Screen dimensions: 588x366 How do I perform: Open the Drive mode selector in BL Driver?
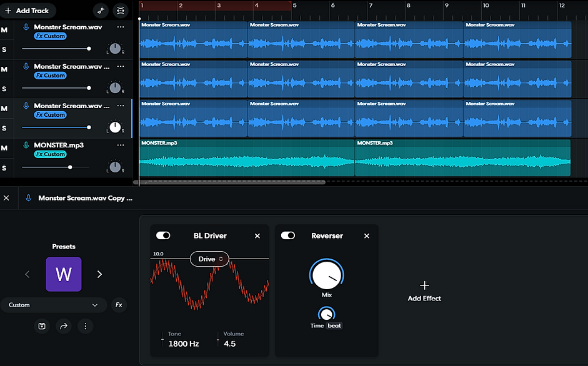(209, 259)
